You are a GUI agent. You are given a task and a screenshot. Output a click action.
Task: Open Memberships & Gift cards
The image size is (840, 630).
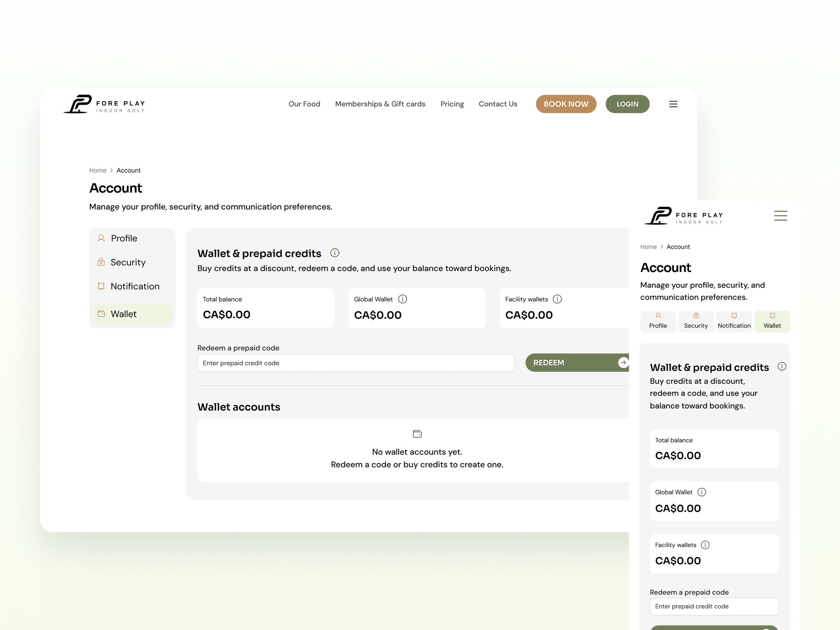click(380, 104)
